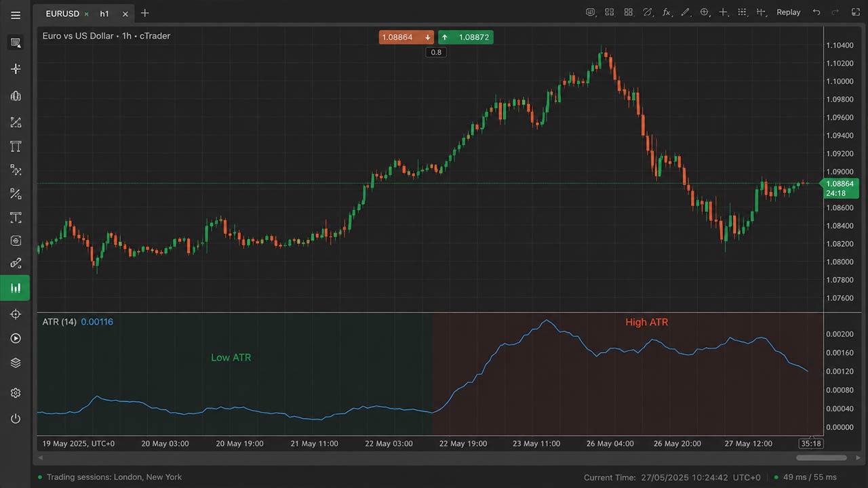The width and height of the screenshot is (868, 488).
Task: Open the pencil drawing tools menu
Action: pos(686,12)
